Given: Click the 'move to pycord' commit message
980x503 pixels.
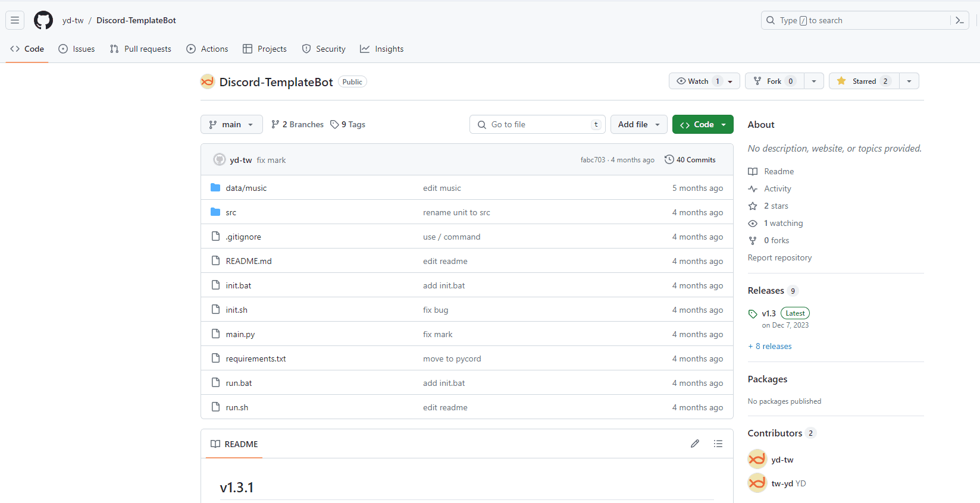Looking at the screenshot, I should tap(452, 359).
